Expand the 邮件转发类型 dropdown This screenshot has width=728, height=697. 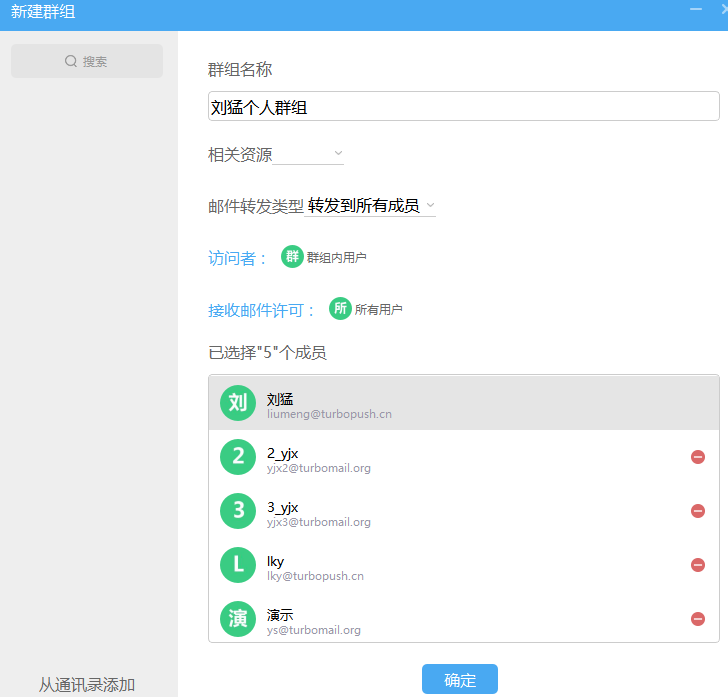point(371,206)
